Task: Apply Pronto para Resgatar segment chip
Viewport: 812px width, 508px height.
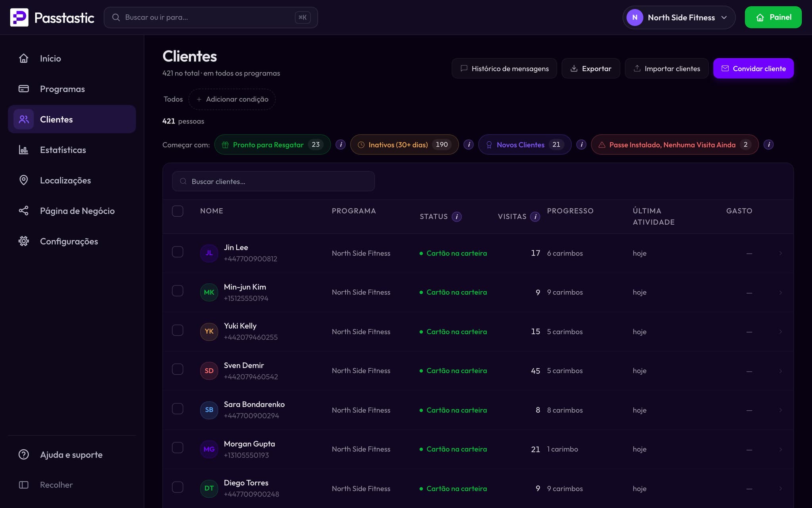Action: coord(272,145)
